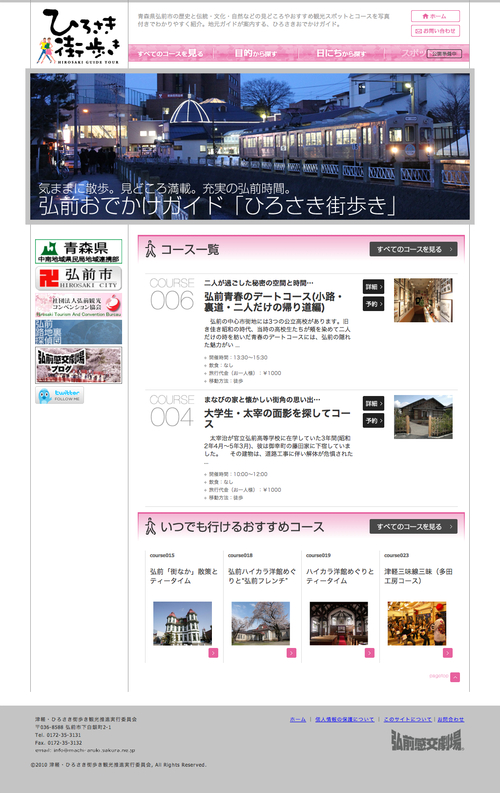Open 詳細 for Course 004

(x=373, y=404)
